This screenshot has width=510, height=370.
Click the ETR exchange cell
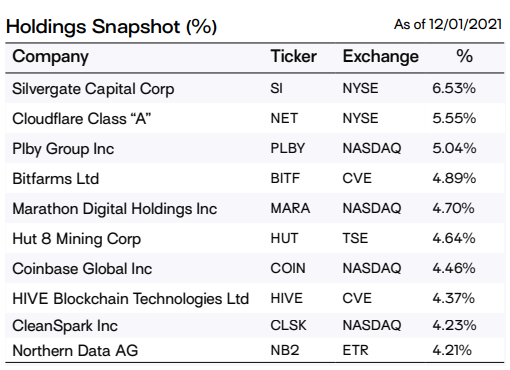[x=355, y=350]
